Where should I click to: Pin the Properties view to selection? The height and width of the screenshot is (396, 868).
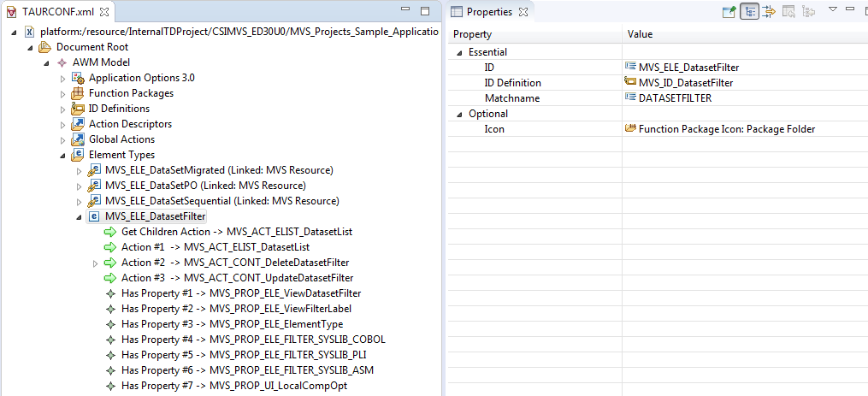point(729,11)
